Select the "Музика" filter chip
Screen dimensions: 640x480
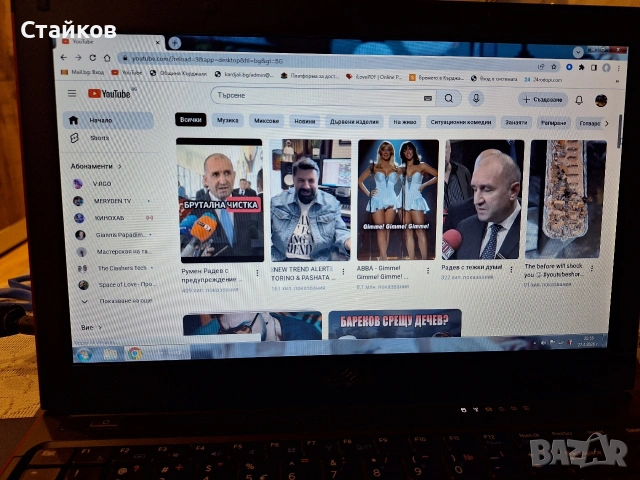pos(228,120)
